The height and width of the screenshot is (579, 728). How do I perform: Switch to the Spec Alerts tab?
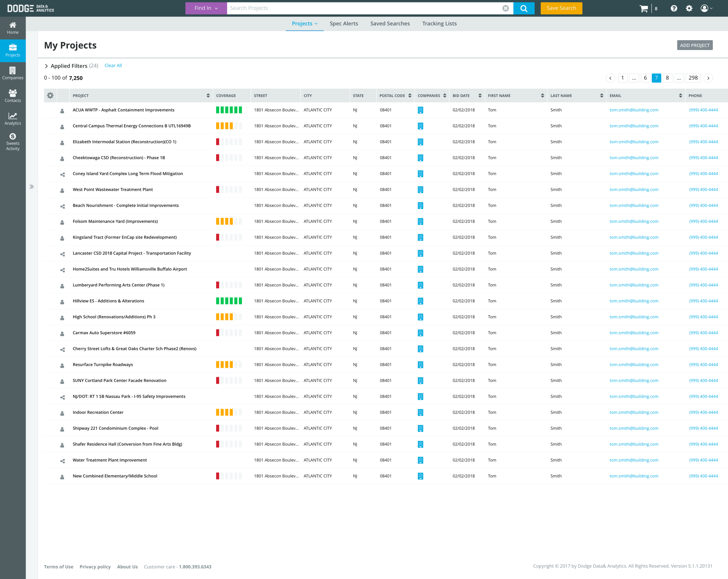(x=343, y=24)
